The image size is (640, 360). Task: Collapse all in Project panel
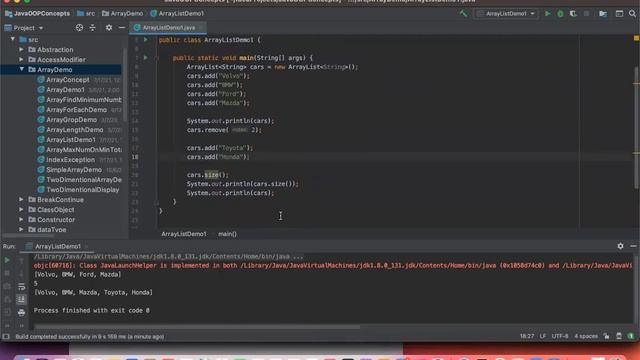(x=93, y=28)
